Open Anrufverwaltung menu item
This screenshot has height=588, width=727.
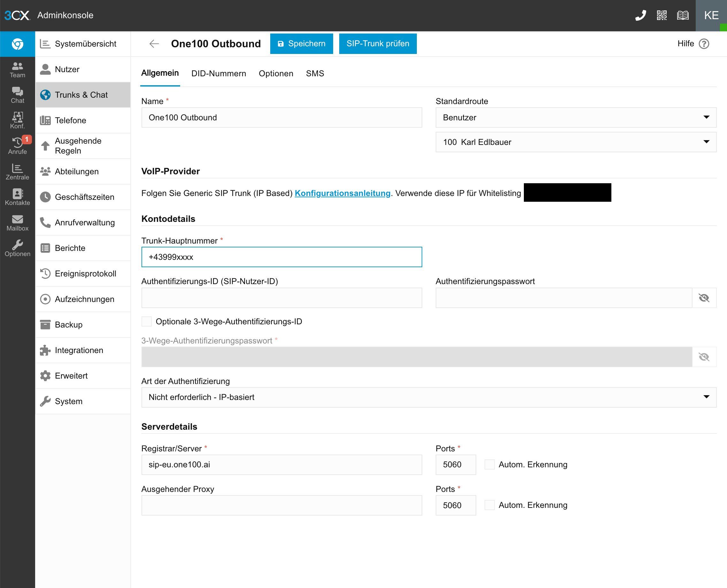pyautogui.click(x=83, y=222)
